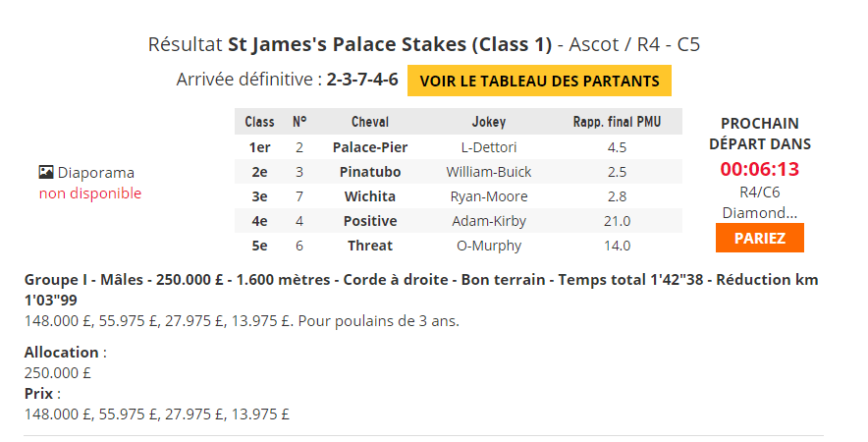Click the red countdown timer 00:06:13
This screenshot has width=868, height=442.
(760, 169)
